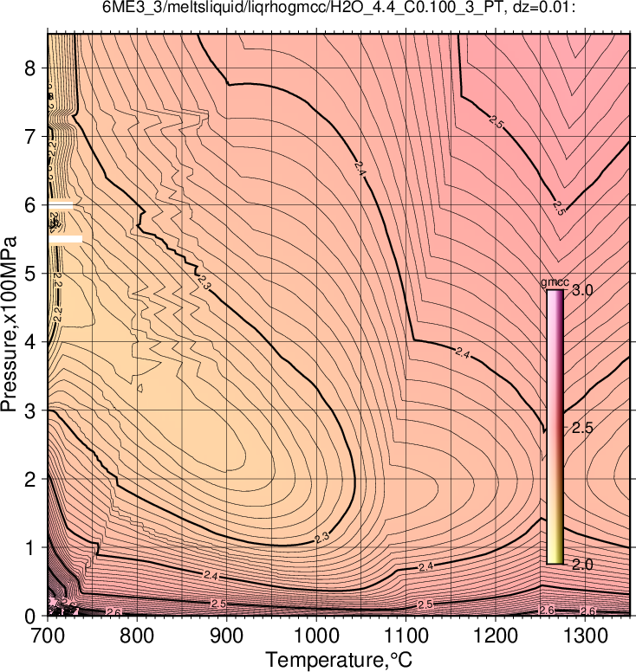Viewport: 636px width, 672px height.
Task: Click the 'Pressure,x100MPa' y-axis label
Action: [9, 325]
